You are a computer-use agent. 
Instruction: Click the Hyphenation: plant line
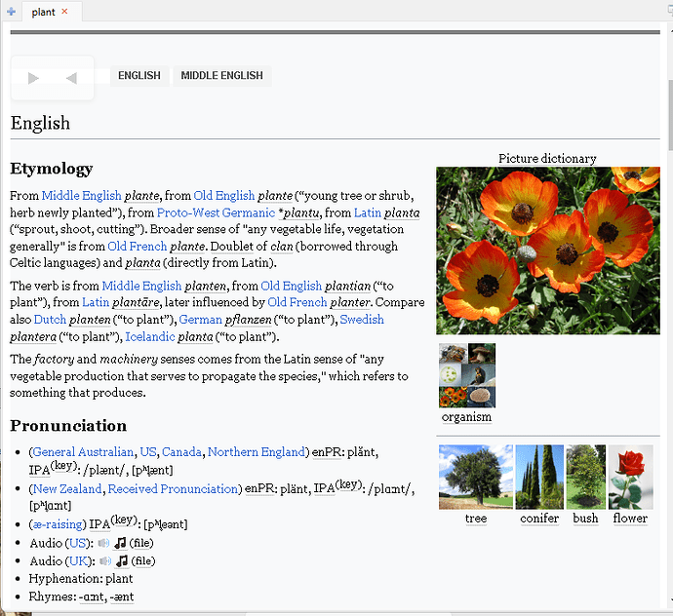point(81,579)
